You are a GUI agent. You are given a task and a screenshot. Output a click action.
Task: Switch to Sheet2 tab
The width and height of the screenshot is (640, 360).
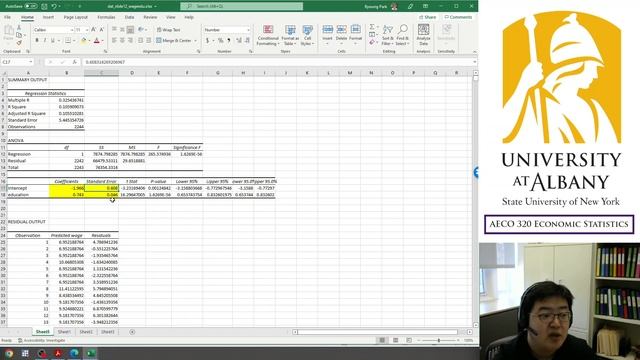(86, 332)
